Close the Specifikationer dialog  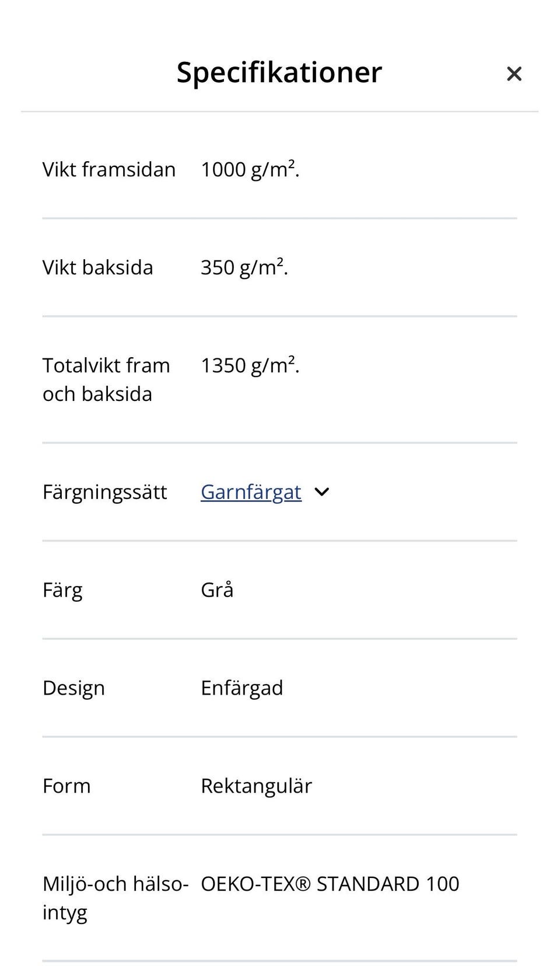(x=514, y=74)
